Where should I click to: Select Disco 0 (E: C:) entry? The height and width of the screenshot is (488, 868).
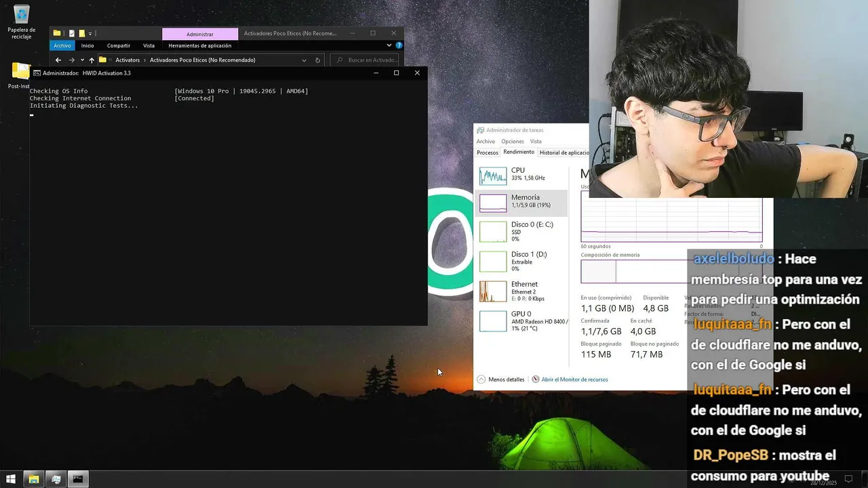(521, 231)
